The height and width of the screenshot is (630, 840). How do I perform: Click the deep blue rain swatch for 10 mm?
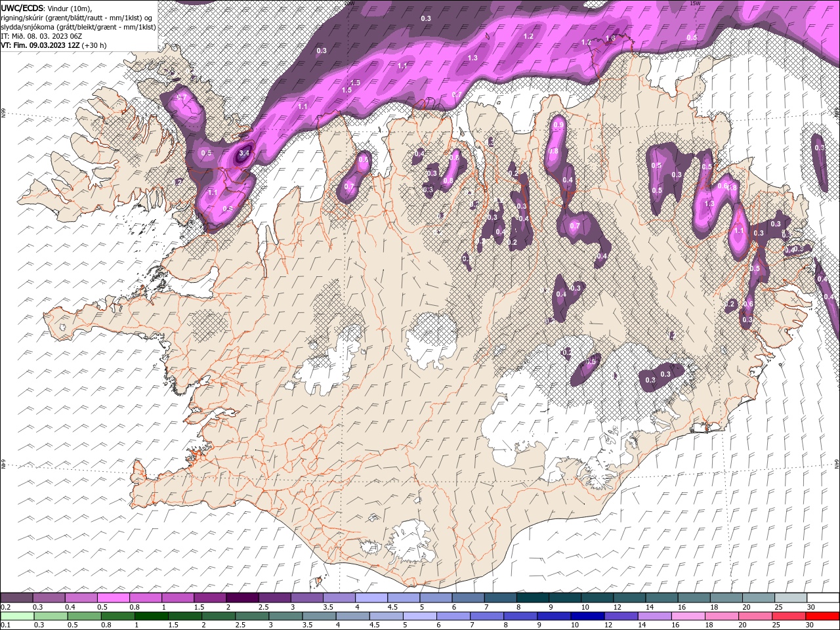pyautogui.click(x=587, y=616)
